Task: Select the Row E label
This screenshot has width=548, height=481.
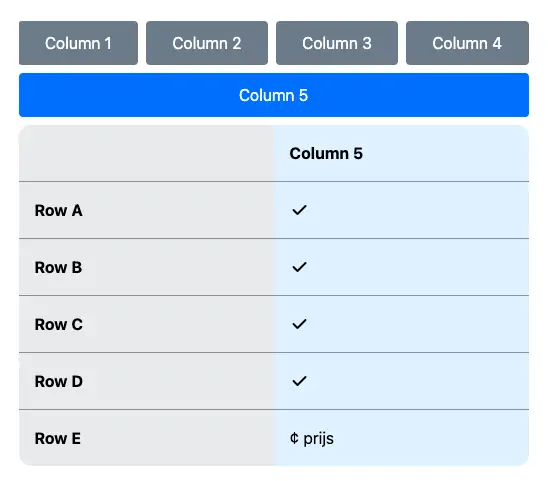Action: coord(58,438)
